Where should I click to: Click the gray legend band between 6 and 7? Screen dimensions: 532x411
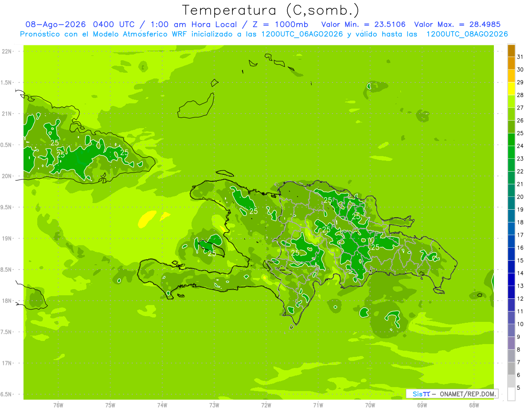click(511, 369)
